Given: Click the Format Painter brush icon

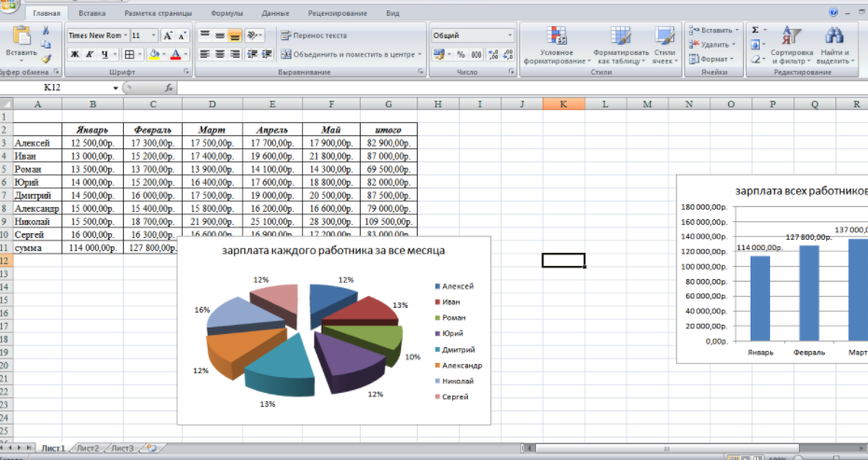Looking at the screenshot, I should point(45,58).
